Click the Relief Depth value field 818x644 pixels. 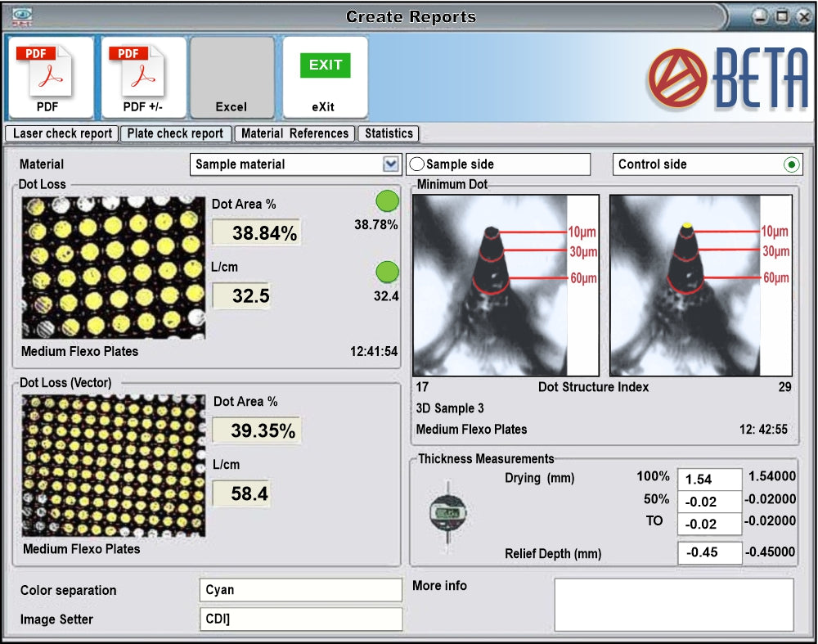coord(709,552)
